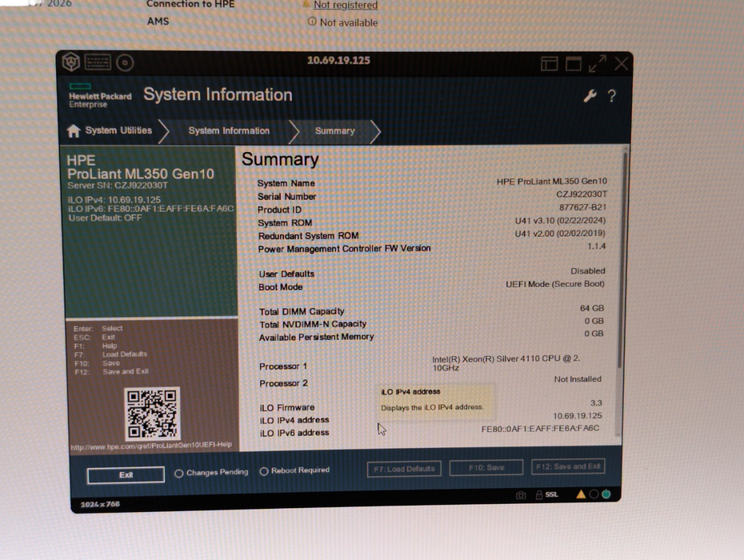Click the 1024 x 768 resolution text
This screenshot has height=560, width=744.
point(100,504)
